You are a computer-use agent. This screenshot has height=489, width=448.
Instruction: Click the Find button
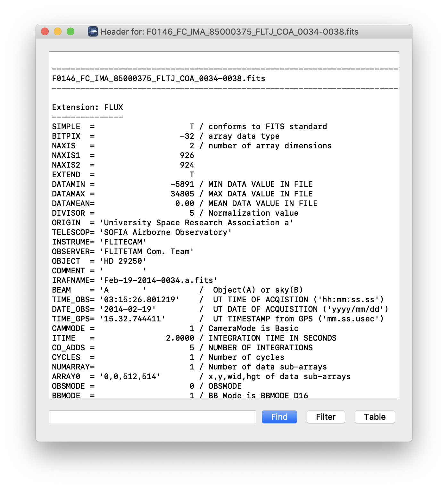tap(279, 417)
